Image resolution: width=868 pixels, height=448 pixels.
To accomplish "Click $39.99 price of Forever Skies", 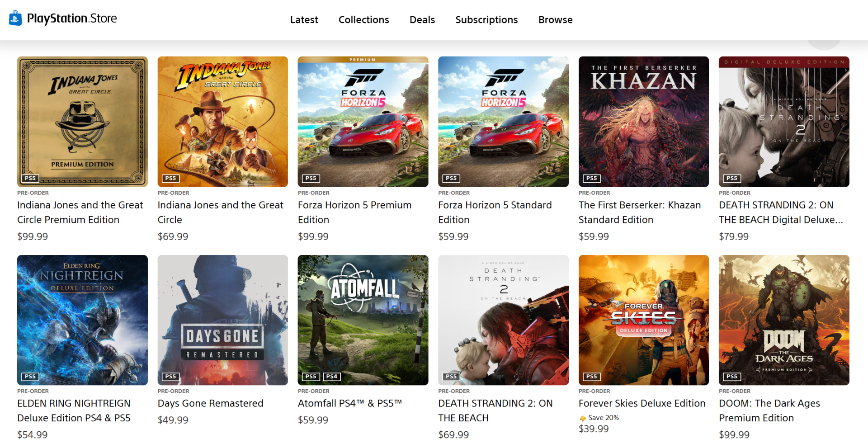I will point(594,429).
